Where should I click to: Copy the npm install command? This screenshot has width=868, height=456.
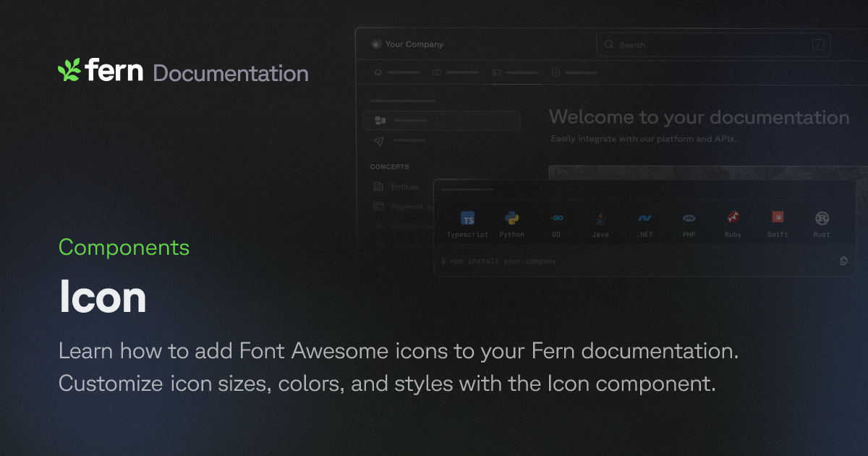pyautogui.click(x=843, y=261)
